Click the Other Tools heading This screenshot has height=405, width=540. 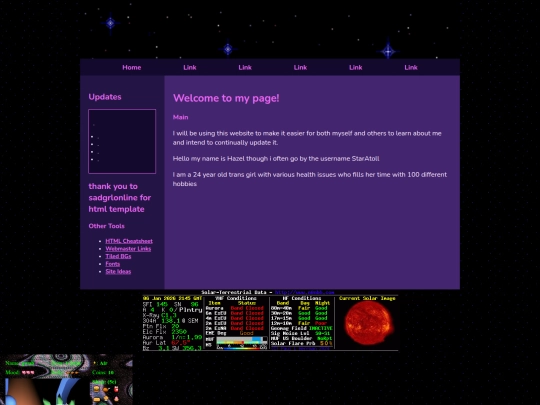point(106,226)
